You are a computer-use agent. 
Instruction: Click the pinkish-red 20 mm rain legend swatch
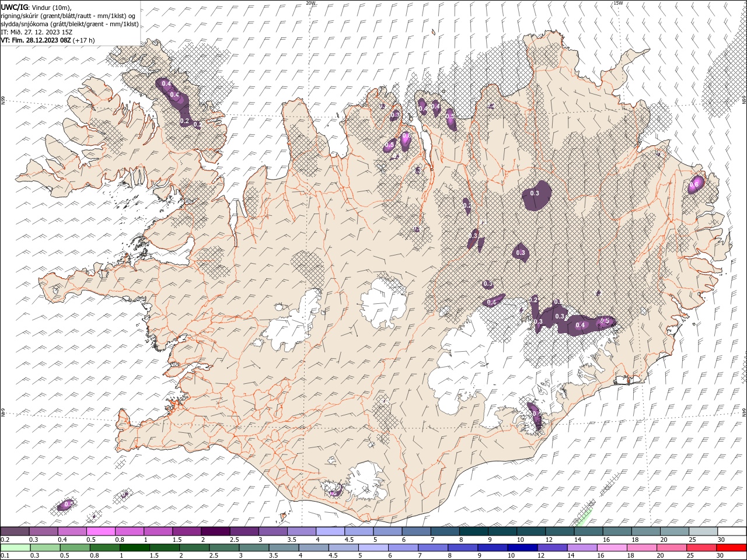click(671, 548)
